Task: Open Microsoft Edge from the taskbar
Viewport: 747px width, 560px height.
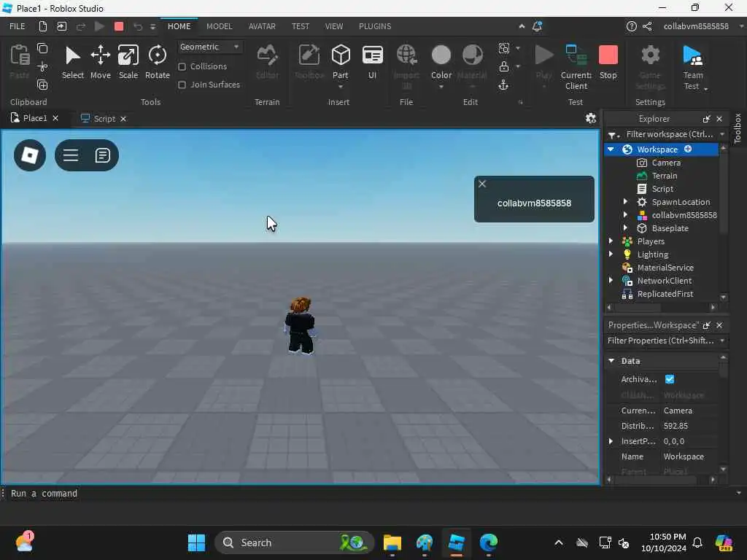Action: pos(488,542)
